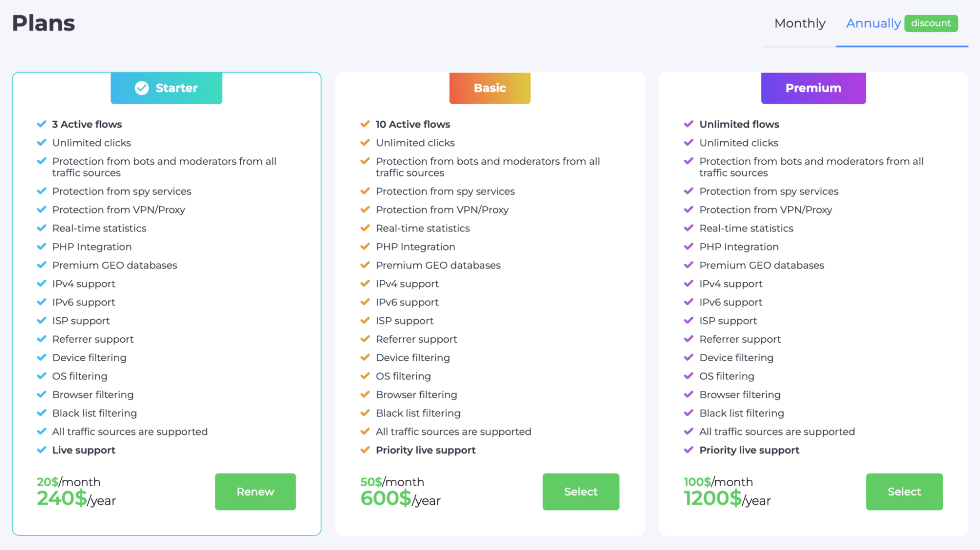Select the Premium plan
This screenshot has height=550, width=980.
[904, 492]
